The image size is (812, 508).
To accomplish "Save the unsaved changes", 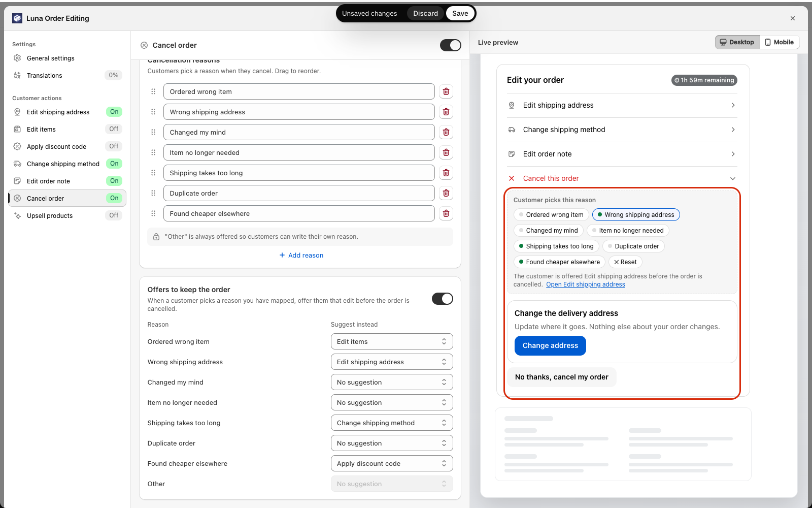I will tap(460, 13).
